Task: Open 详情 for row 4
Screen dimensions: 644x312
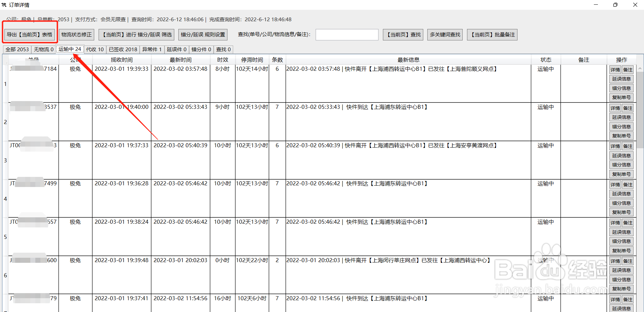Action: (615, 185)
